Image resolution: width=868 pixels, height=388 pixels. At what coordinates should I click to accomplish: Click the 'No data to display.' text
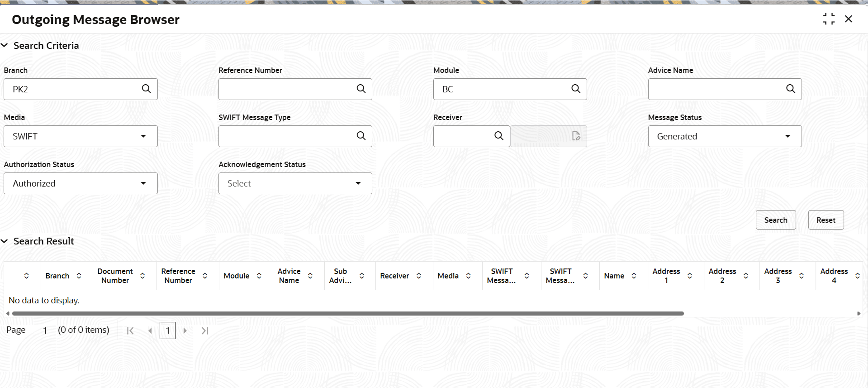tap(44, 300)
